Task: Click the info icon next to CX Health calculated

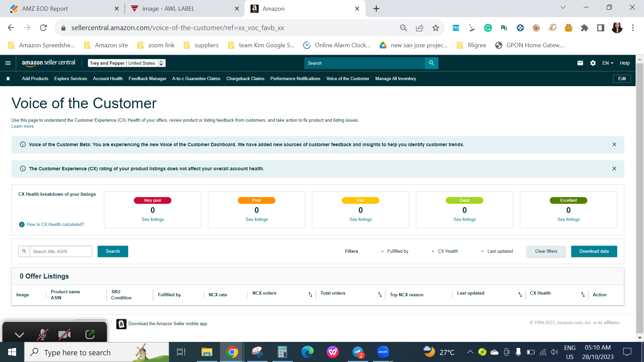Action: point(22,225)
